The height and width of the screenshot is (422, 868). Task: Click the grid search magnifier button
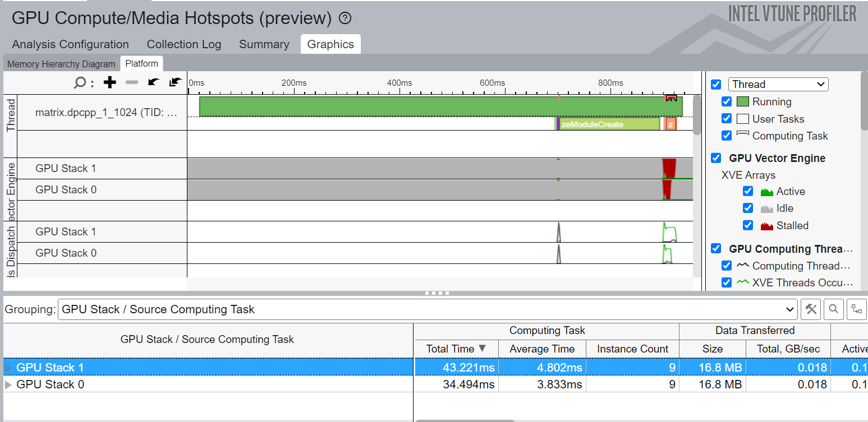(834, 309)
